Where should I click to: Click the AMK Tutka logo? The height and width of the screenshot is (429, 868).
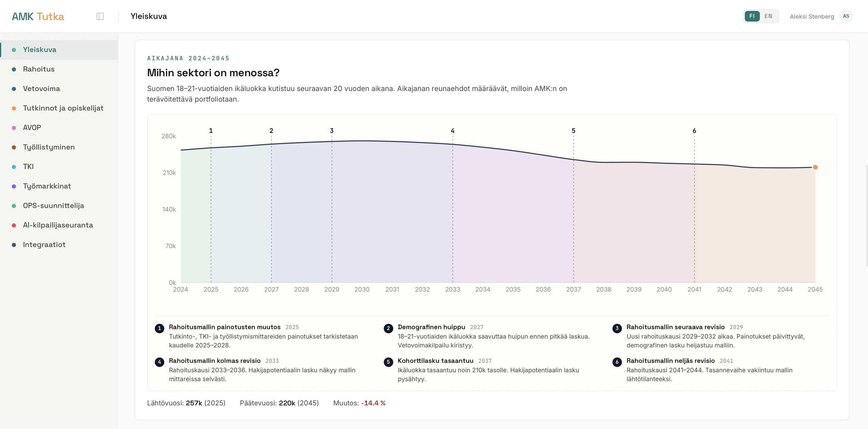(x=38, y=16)
